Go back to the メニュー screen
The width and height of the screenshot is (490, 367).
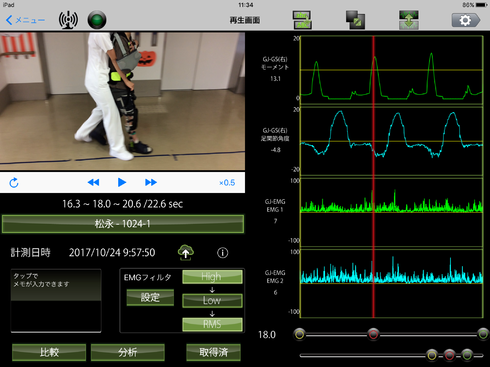[25, 20]
